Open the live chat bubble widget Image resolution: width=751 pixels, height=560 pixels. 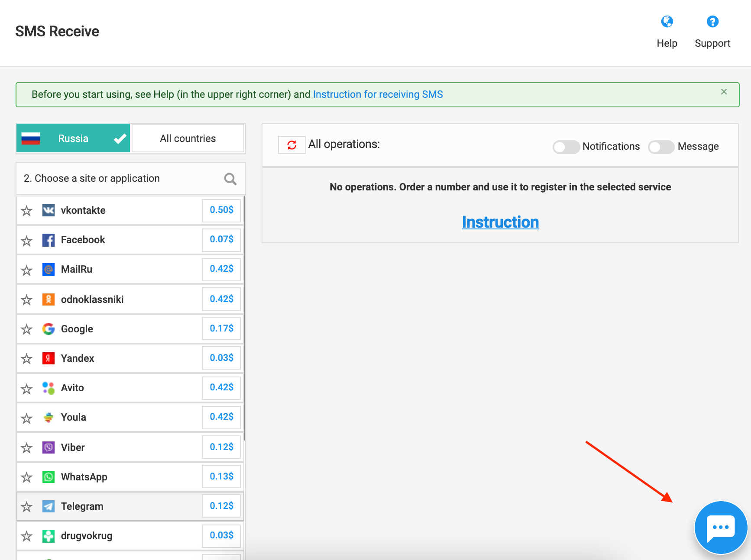tap(721, 527)
